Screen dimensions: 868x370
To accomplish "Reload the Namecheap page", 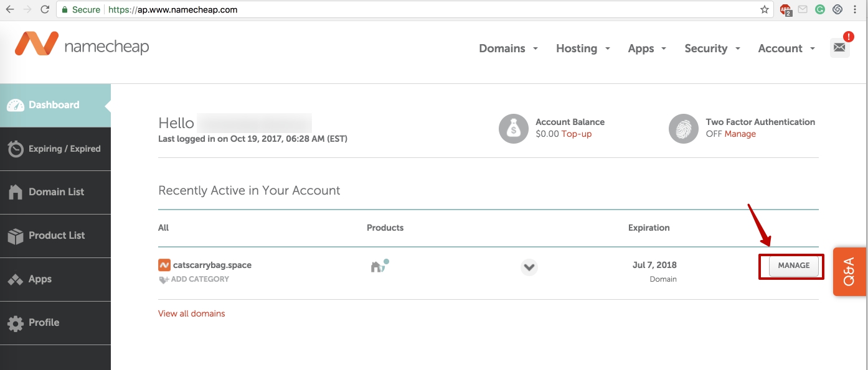I will (x=45, y=10).
